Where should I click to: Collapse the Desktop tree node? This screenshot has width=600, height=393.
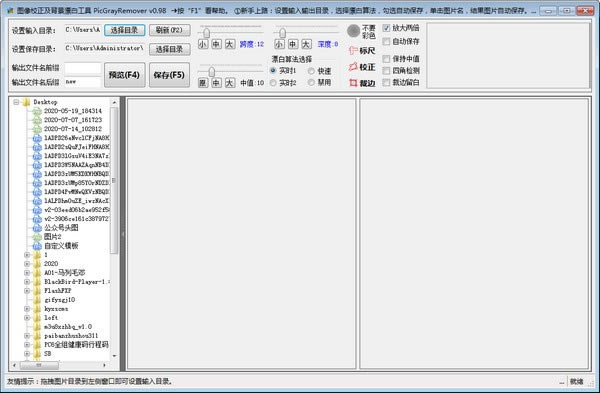[16, 102]
